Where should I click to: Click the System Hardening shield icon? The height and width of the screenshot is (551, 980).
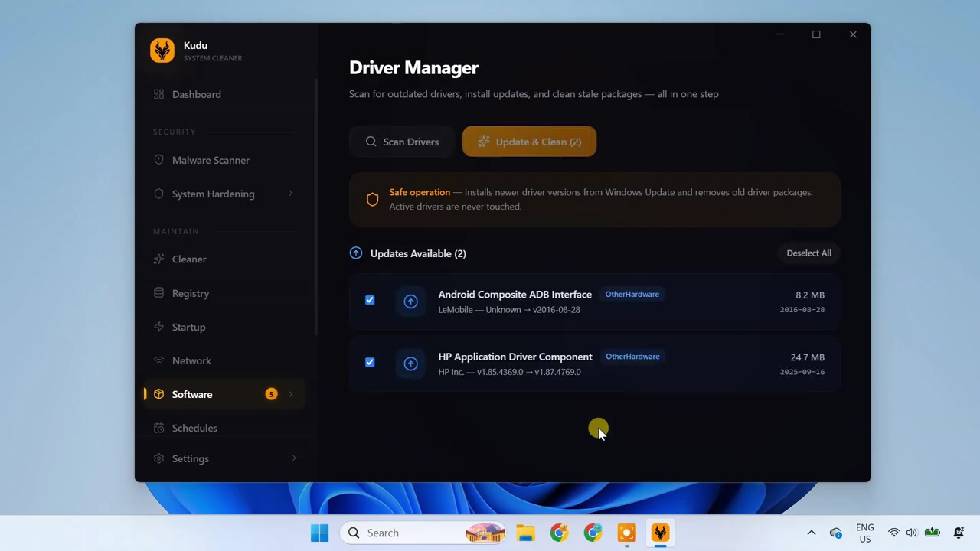(158, 194)
